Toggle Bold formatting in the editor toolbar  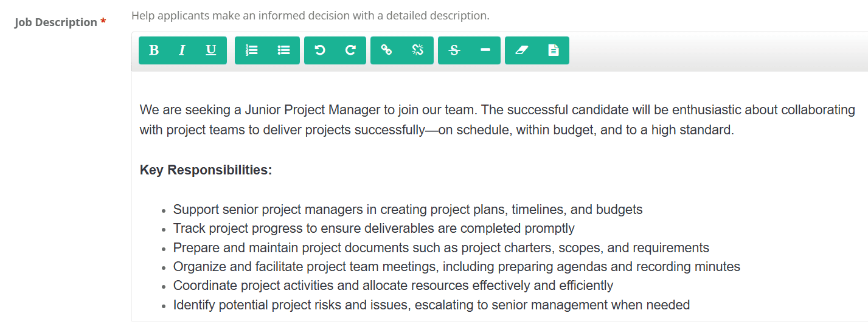153,50
